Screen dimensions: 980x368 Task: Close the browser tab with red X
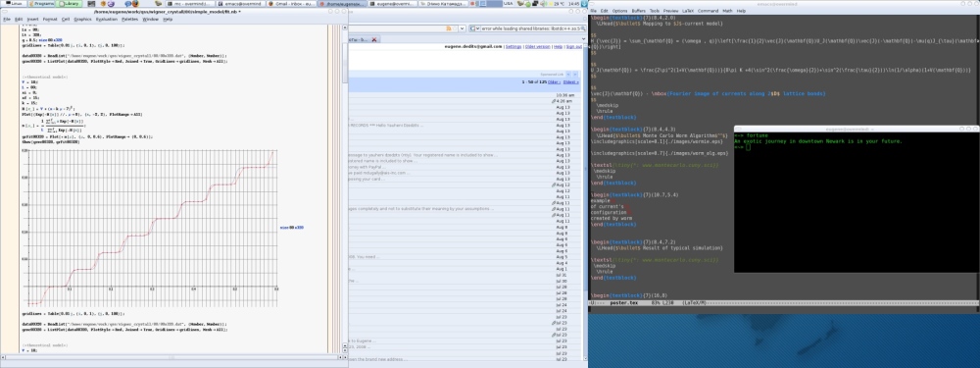point(374,39)
